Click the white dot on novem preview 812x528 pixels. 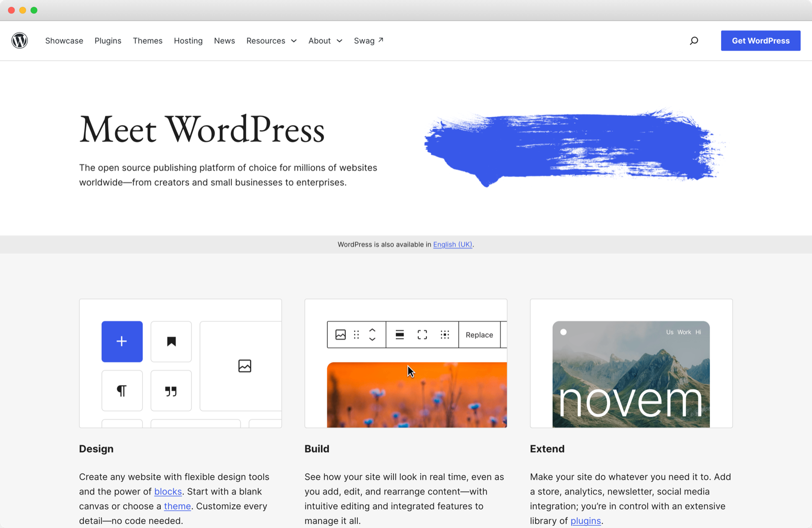tap(563, 332)
